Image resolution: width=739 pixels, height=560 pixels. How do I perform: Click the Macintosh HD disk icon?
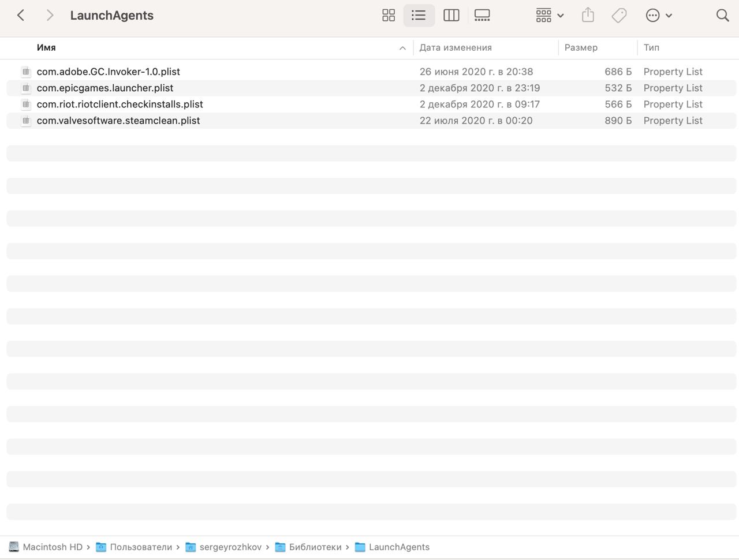point(14,547)
